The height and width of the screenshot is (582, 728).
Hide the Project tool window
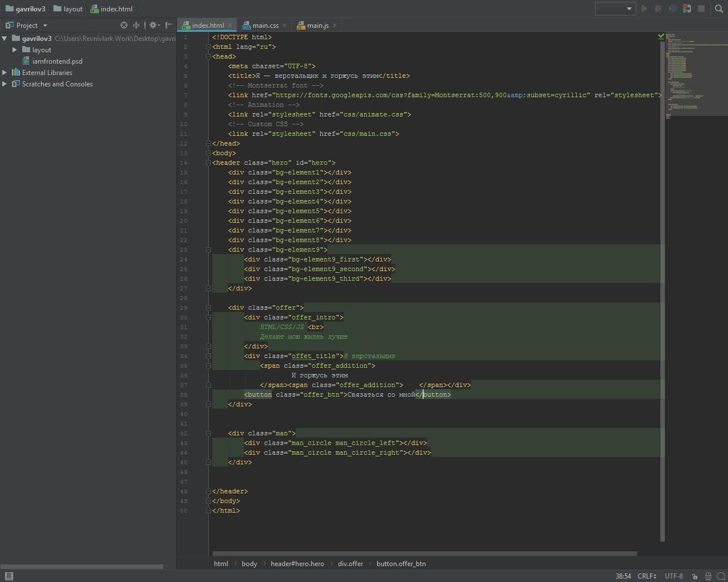point(169,25)
